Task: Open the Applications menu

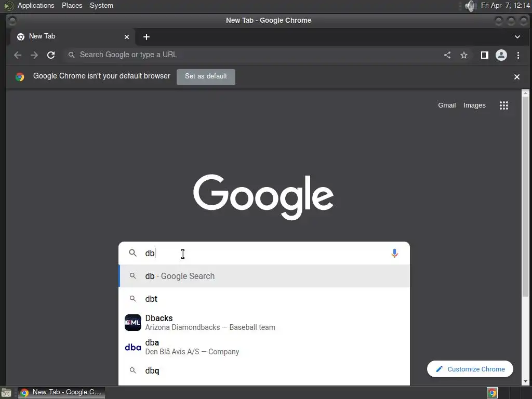Action: 36,5
